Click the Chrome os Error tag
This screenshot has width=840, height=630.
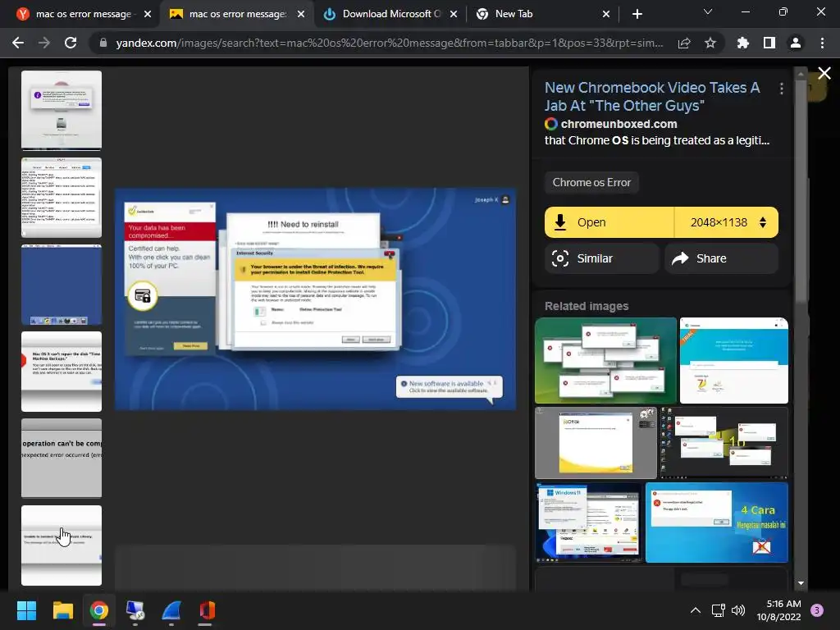591,182
